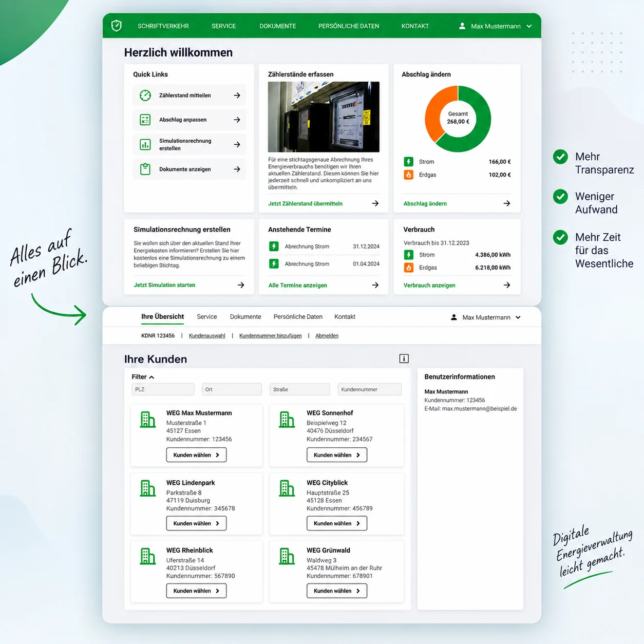Click arrow next to Zählerstand mitteilen
644x644 pixels.
[x=237, y=96]
